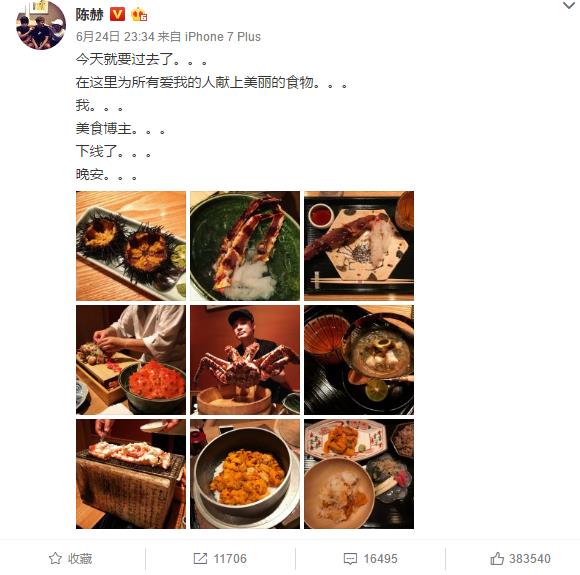Image resolution: width=580 pixels, height=575 pixels.
Task: Open the uni rice pot photo
Action: click(x=245, y=474)
